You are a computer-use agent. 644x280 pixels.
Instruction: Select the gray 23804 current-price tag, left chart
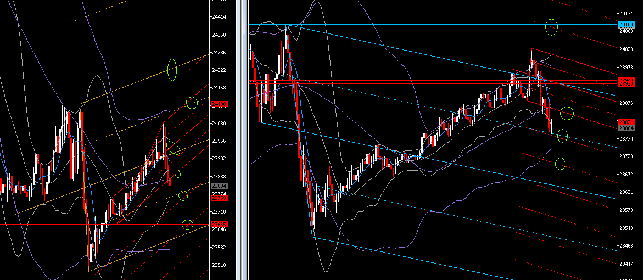pyautogui.click(x=219, y=186)
